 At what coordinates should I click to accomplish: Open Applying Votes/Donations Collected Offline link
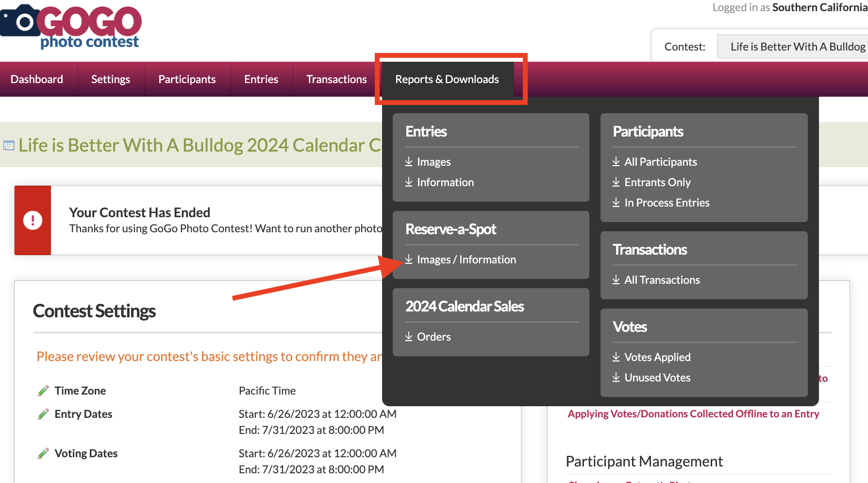coord(693,414)
